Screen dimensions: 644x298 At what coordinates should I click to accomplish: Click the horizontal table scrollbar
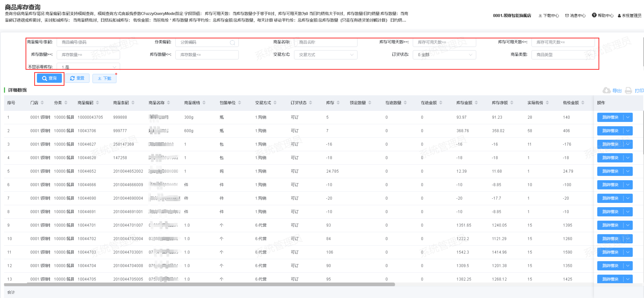pyautogui.click(x=199, y=284)
